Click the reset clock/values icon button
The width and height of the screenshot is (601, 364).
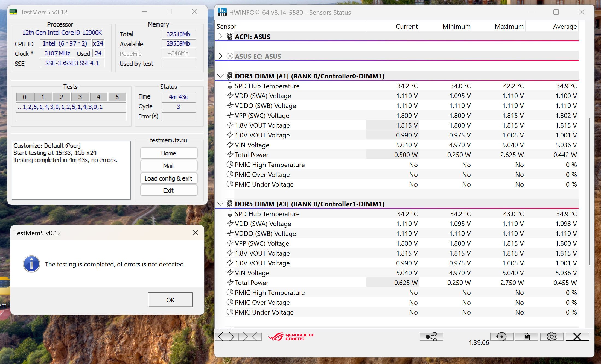click(x=501, y=337)
